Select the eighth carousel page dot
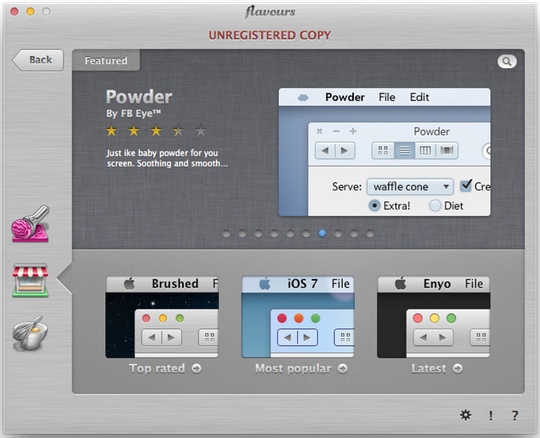The width and height of the screenshot is (540, 438). 338,234
